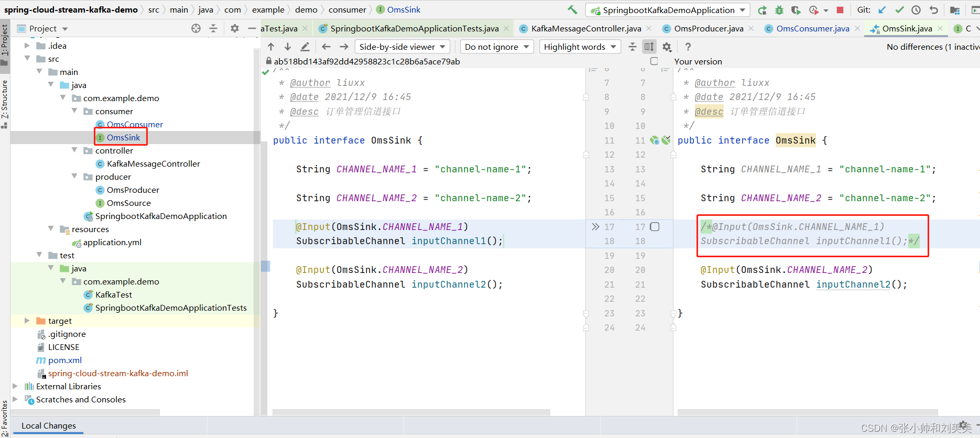Update project with the blue Git arrow
This screenshot has width=980, height=438.
click(x=883, y=10)
